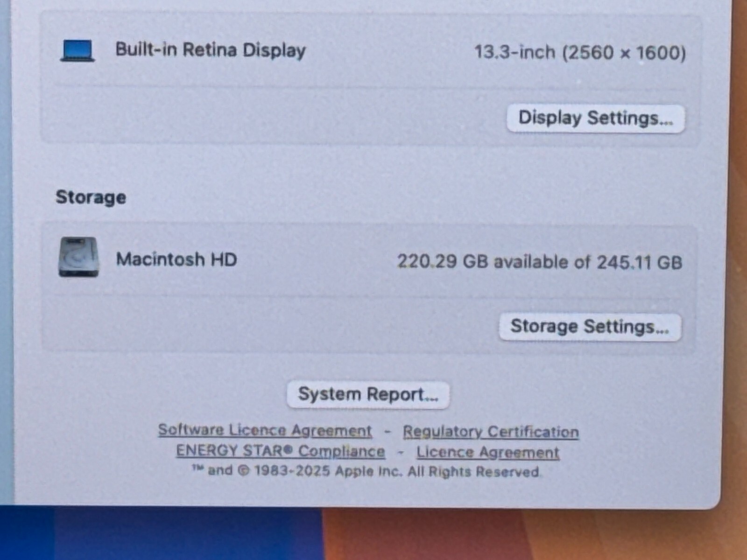747x560 pixels.
Task: Click the Storage section heading
Action: 91,197
